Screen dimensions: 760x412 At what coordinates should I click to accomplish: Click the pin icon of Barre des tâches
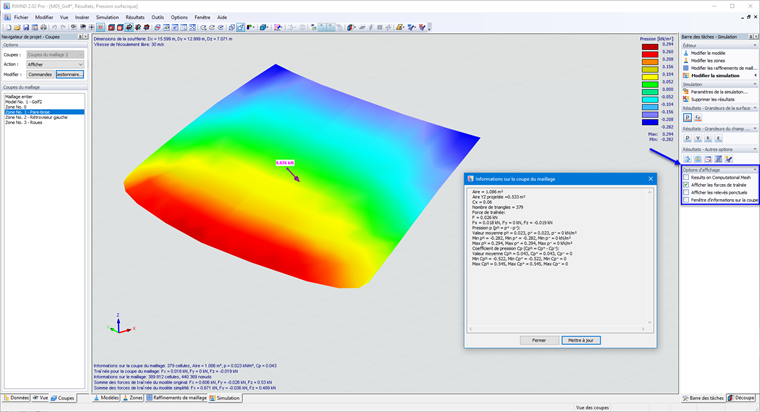pyautogui.click(x=751, y=37)
